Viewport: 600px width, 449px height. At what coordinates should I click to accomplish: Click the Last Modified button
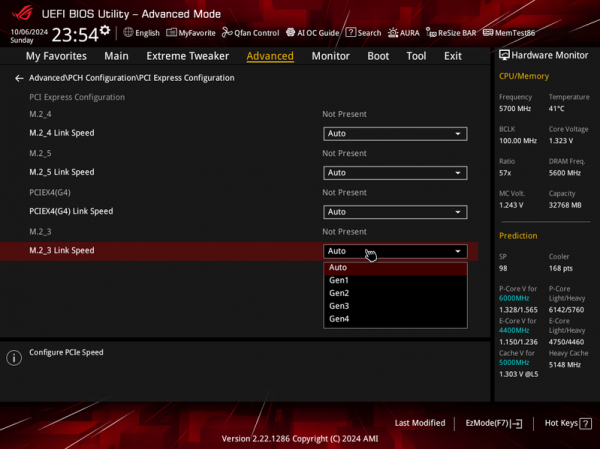pos(420,423)
